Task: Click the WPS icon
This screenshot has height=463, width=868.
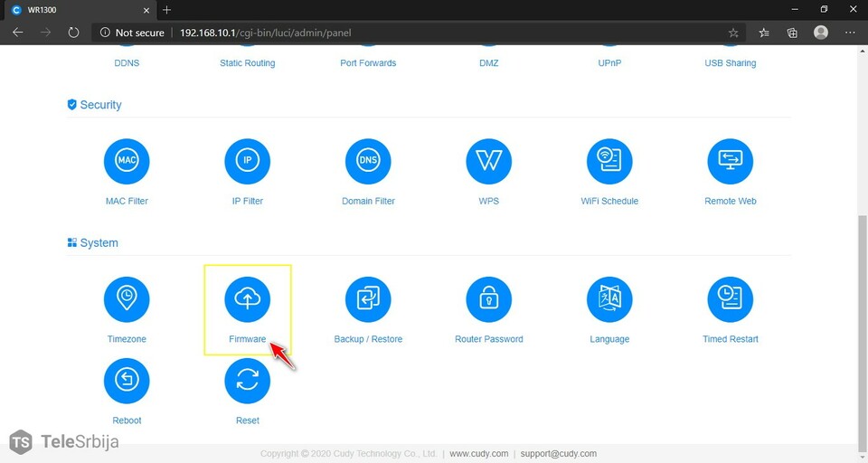Action: click(x=488, y=162)
